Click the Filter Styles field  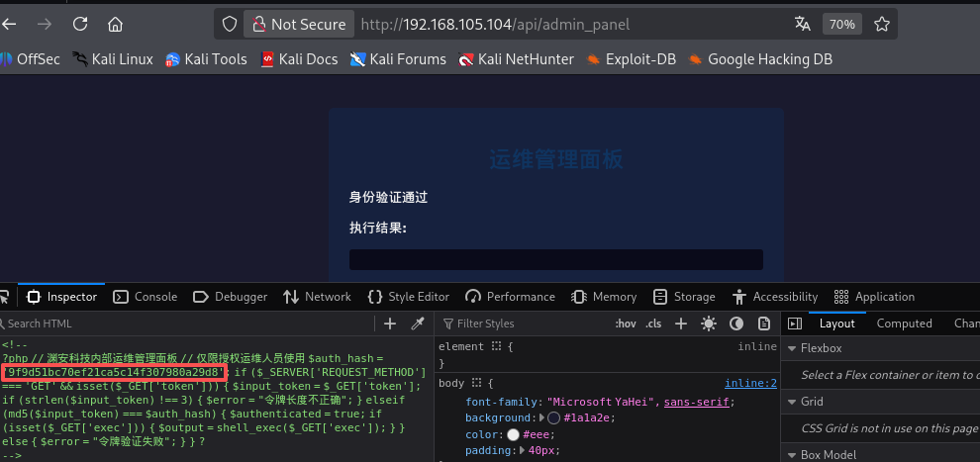pyautogui.click(x=522, y=323)
